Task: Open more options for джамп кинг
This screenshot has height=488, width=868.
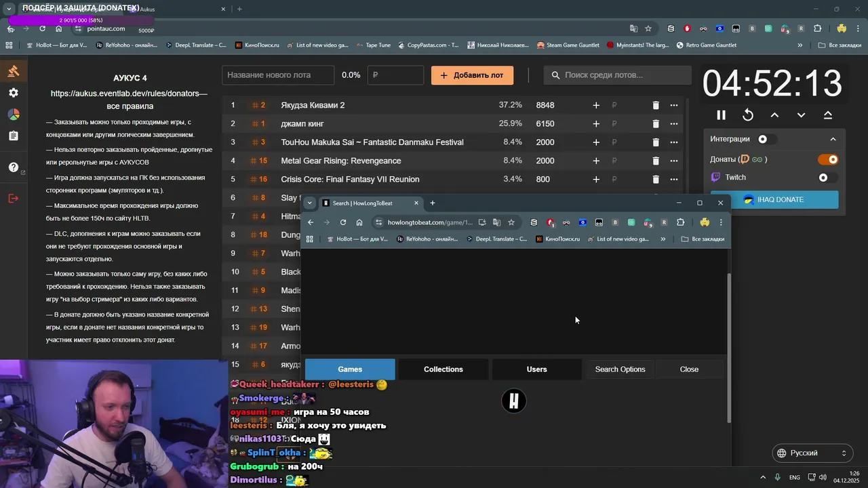Action: pos(673,123)
